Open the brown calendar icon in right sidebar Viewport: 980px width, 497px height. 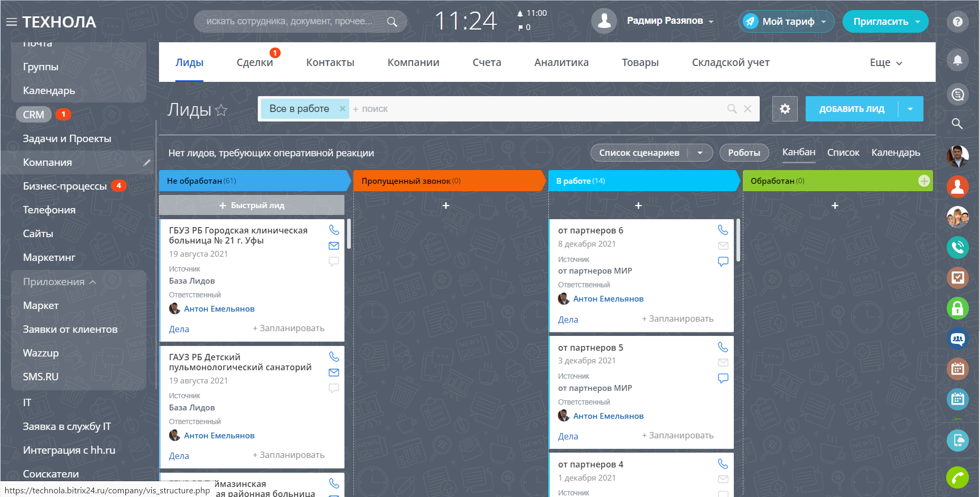click(x=958, y=369)
